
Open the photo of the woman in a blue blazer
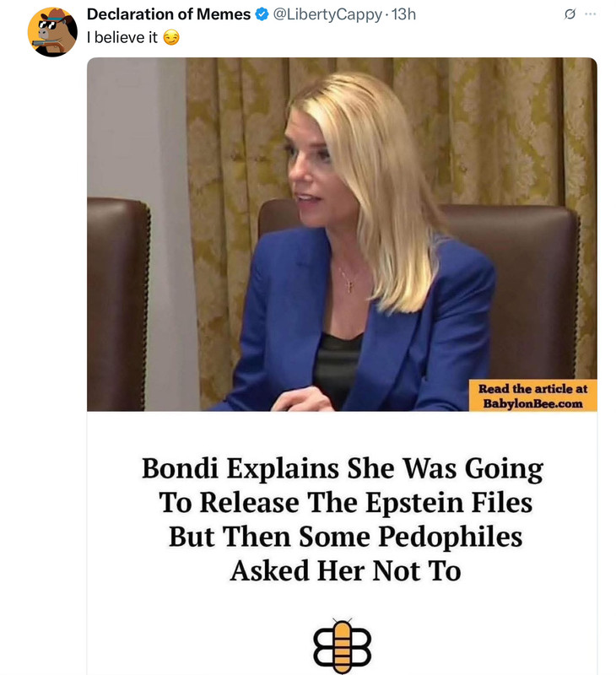pyautogui.click(x=342, y=235)
